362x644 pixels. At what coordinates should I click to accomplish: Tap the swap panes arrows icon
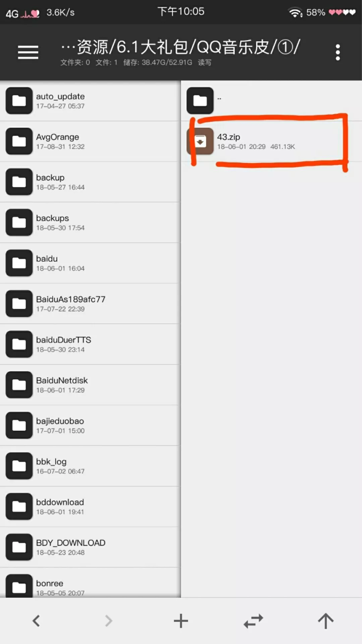coord(253,621)
